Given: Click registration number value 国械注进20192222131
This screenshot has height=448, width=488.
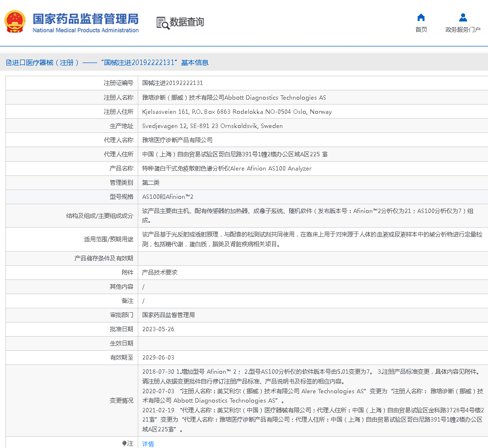Looking at the screenshot, I should [172, 83].
